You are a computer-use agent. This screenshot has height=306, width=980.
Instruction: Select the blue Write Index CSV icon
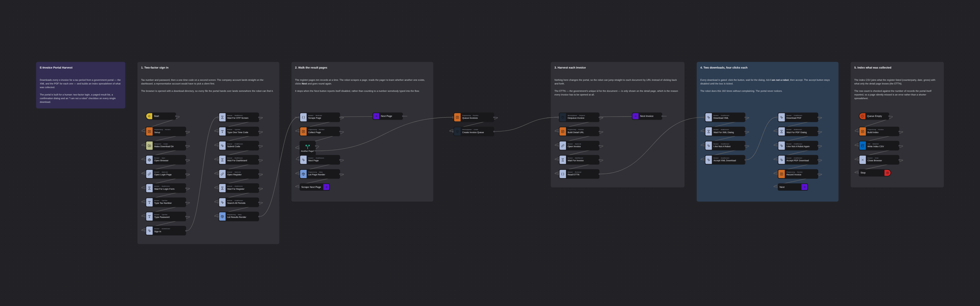point(862,146)
